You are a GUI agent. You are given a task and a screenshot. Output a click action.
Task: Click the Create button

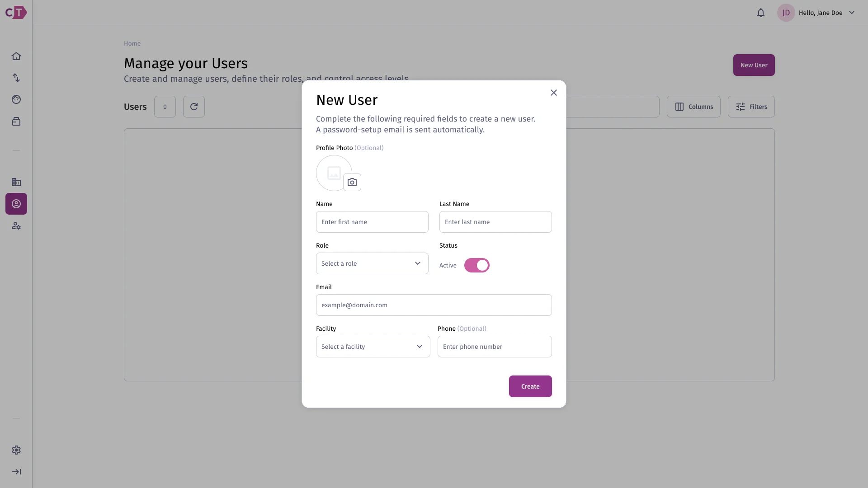(530, 386)
